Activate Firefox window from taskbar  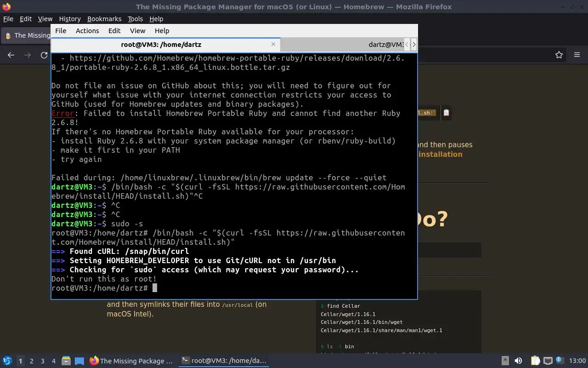coord(132,361)
